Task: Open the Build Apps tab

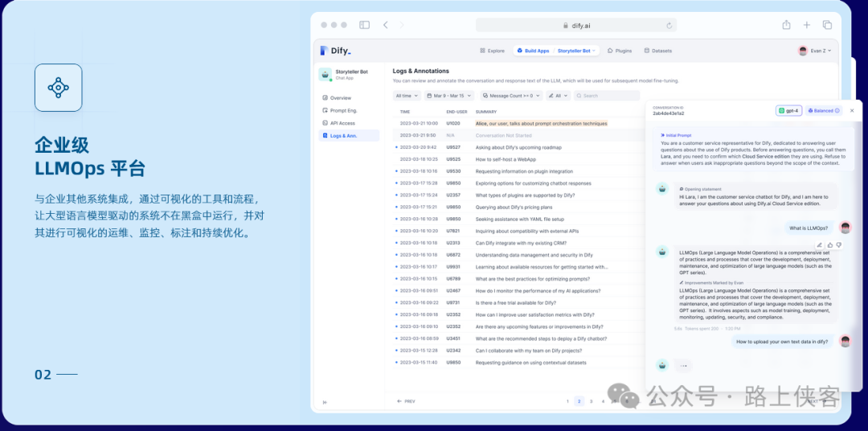Action: [x=533, y=51]
